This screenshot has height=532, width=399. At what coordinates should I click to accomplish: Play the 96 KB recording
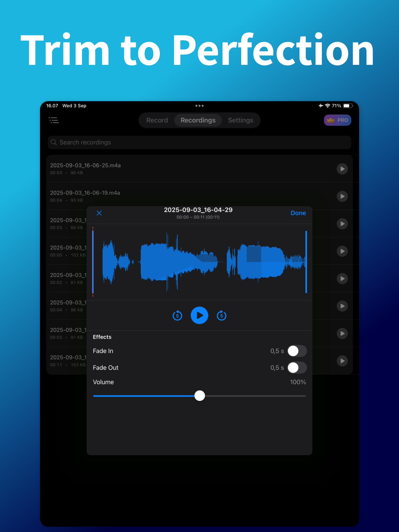coord(342,306)
